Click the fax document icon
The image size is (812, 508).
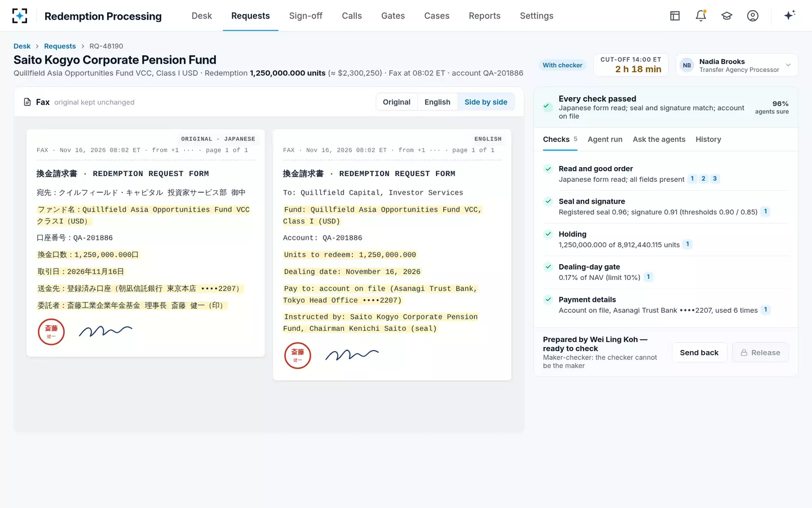pos(27,102)
